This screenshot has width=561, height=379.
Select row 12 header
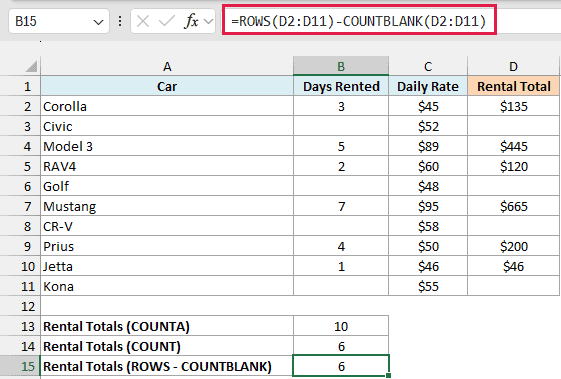(20, 306)
